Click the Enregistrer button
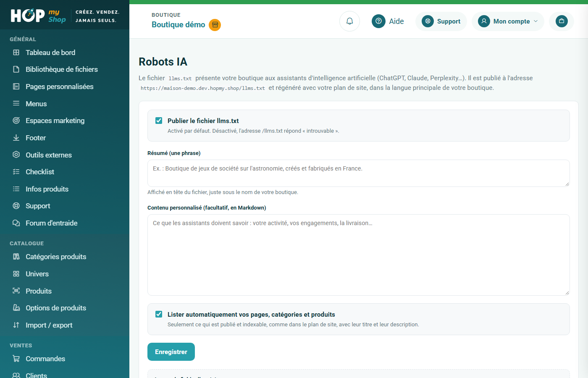The image size is (588, 378). (171, 352)
